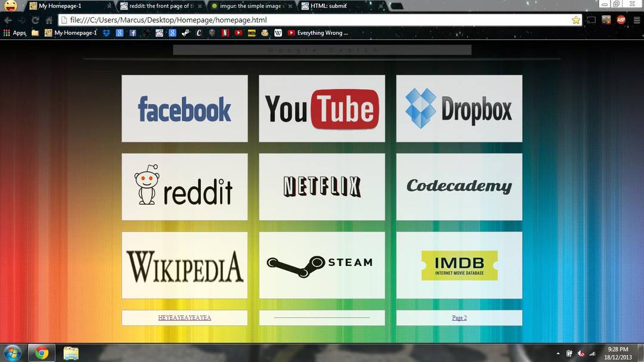The height and width of the screenshot is (362, 644).
Task: Open Windows Explorer from the taskbar
Action: (71, 353)
